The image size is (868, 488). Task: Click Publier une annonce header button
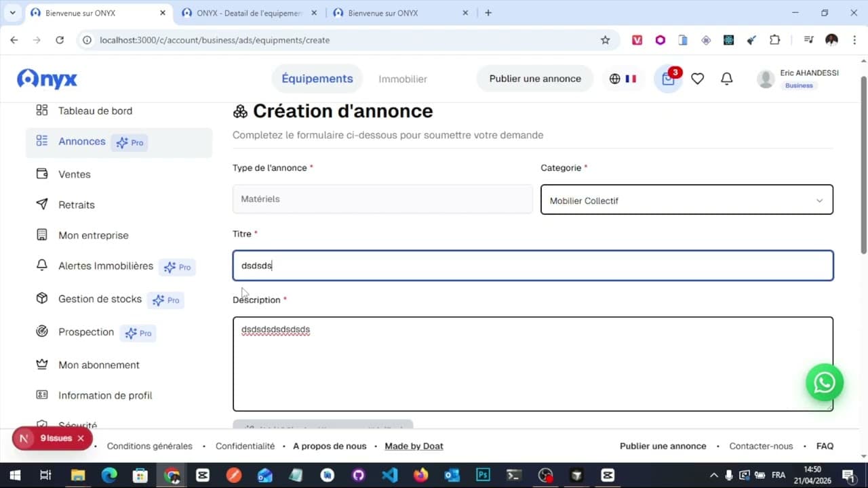point(535,79)
